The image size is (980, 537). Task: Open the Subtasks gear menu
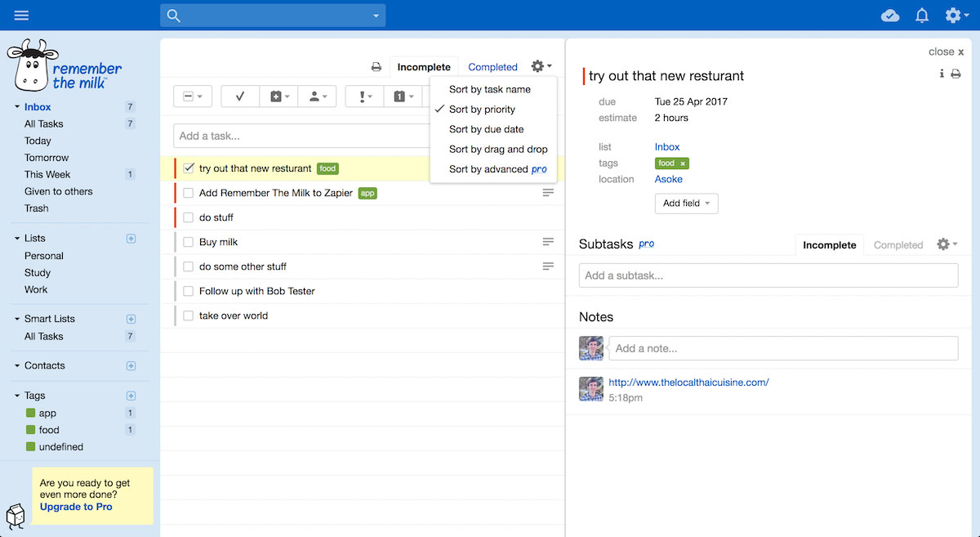pos(947,244)
